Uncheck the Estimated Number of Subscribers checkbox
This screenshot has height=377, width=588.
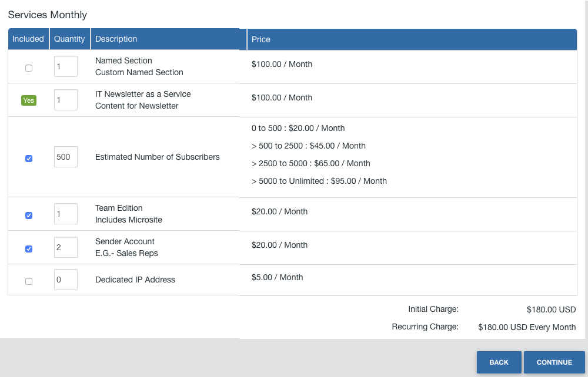click(x=29, y=159)
